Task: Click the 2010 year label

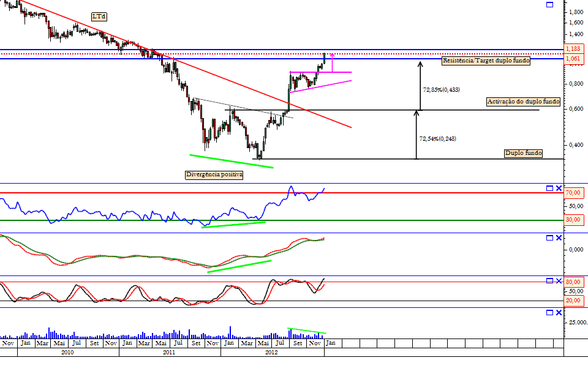Action: click(67, 352)
